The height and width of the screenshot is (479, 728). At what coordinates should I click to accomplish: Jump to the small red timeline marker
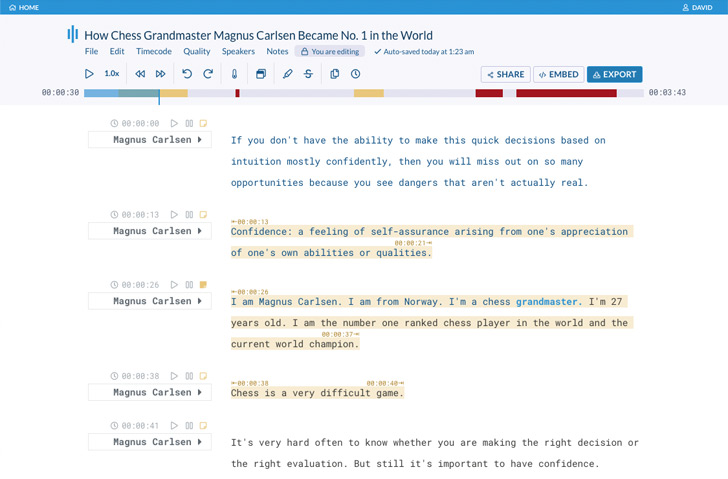(x=237, y=93)
